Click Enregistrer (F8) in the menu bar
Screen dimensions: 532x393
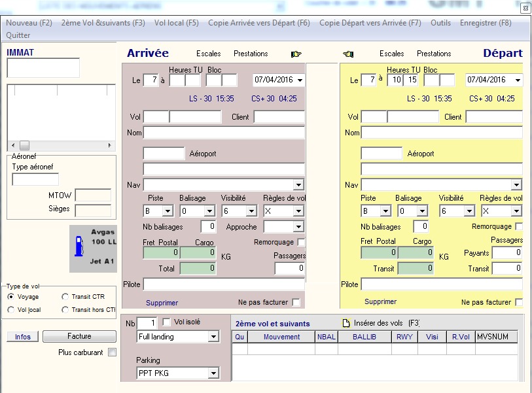pyautogui.click(x=486, y=23)
